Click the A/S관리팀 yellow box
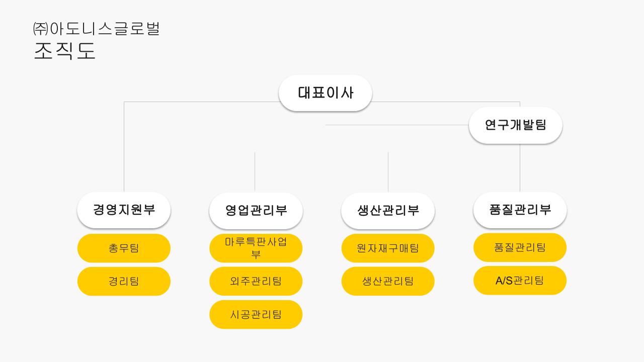The image size is (644, 362). (520, 281)
